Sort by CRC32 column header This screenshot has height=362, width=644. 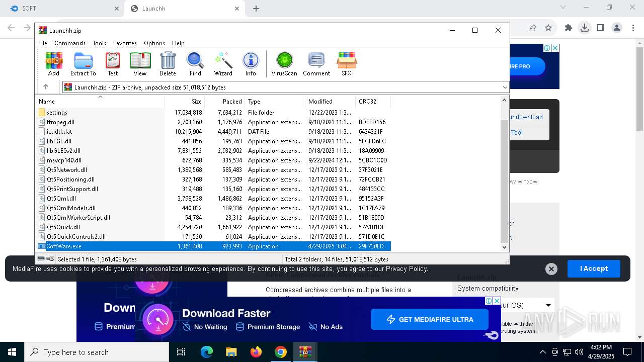(373, 102)
